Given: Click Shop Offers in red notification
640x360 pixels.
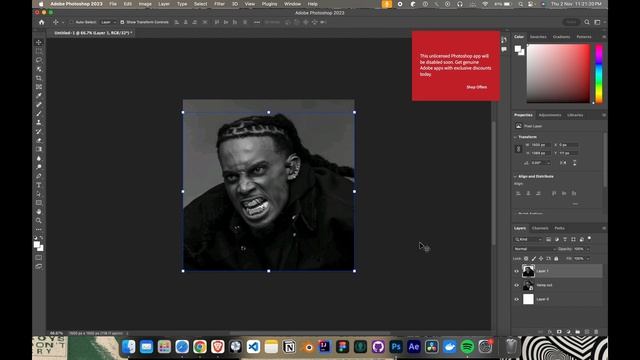Looking at the screenshot, I should [x=476, y=87].
